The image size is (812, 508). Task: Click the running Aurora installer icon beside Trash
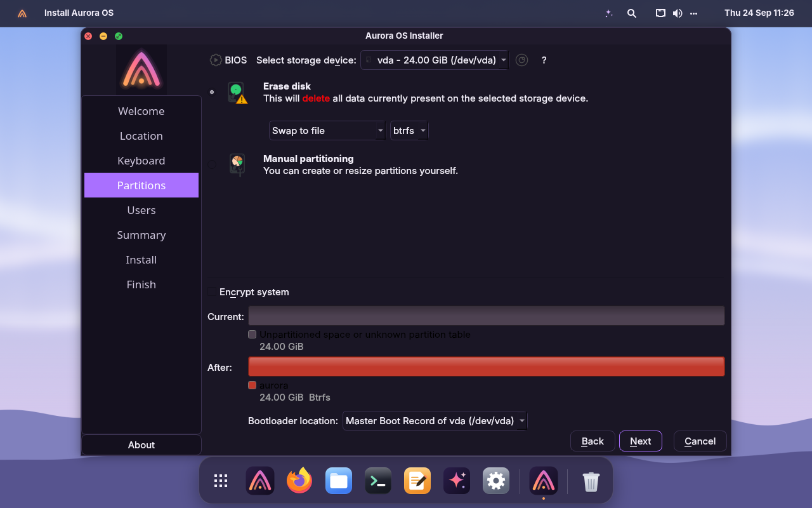coord(544,481)
